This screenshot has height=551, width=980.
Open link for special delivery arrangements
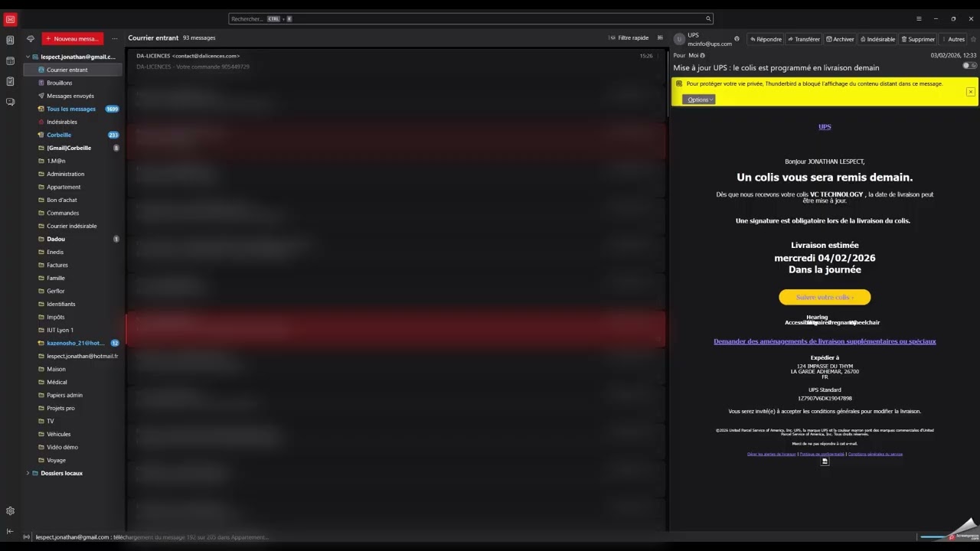pyautogui.click(x=825, y=341)
